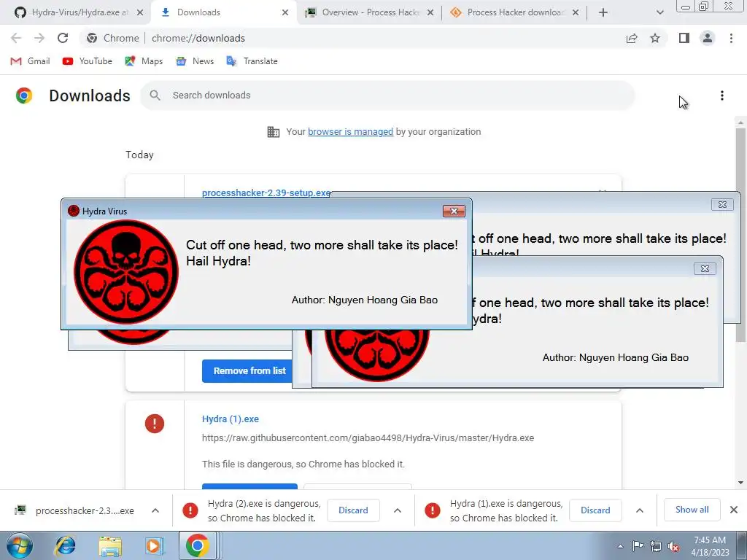
Task: Show hidden tray icons arrow
Action: (620, 546)
